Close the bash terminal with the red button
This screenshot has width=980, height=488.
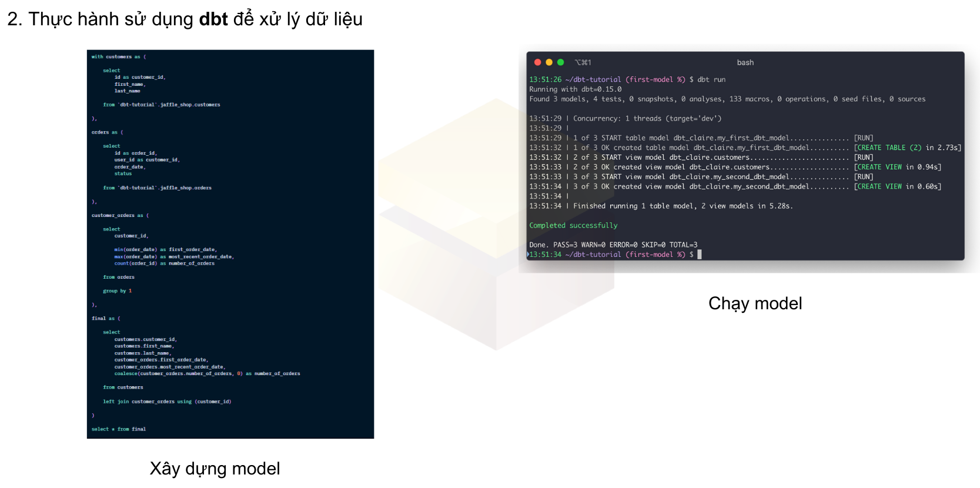[537, 62]
